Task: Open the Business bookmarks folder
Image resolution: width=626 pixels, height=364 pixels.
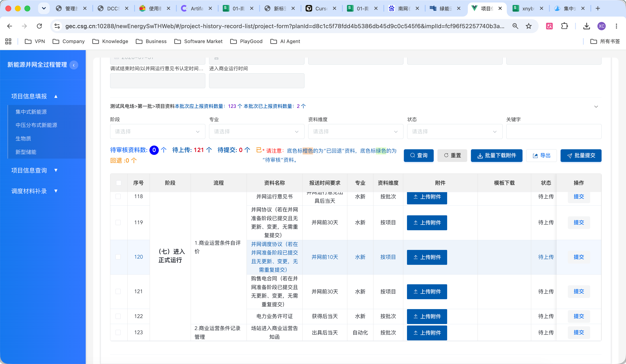Action: [x=151, y=41]
